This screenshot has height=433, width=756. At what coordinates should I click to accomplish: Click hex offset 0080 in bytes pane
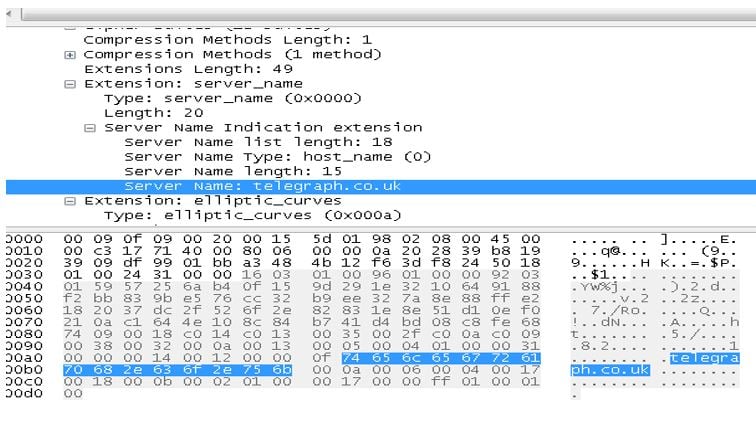(x=24, y=334)
